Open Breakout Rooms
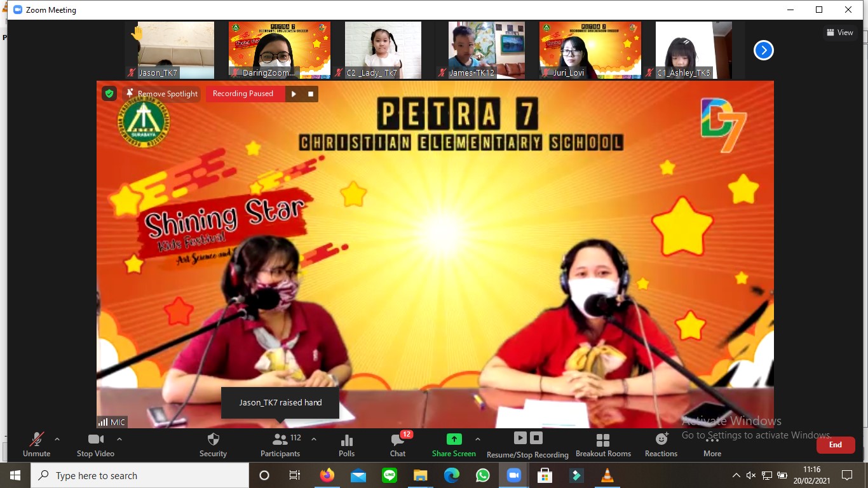 [x=603, y=440]
